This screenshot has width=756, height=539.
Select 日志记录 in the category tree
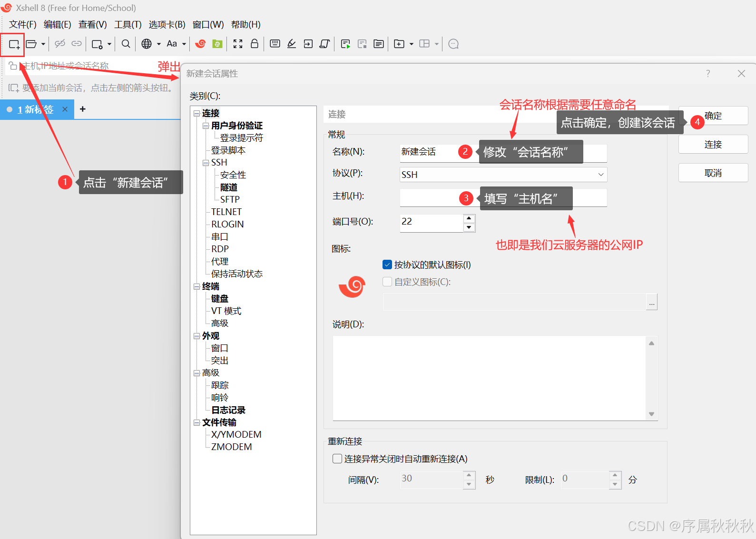coord(228,410)
